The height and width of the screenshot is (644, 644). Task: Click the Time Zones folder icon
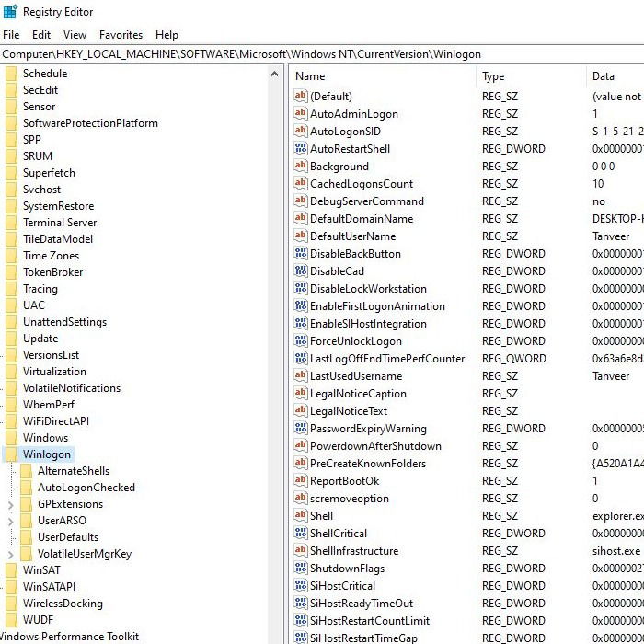click(11, 256)
